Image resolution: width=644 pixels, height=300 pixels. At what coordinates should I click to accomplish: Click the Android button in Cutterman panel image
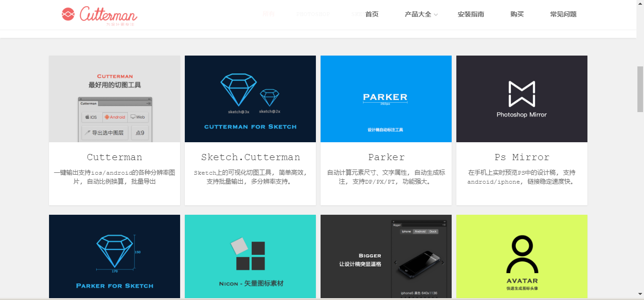click(x=115, y=117)
